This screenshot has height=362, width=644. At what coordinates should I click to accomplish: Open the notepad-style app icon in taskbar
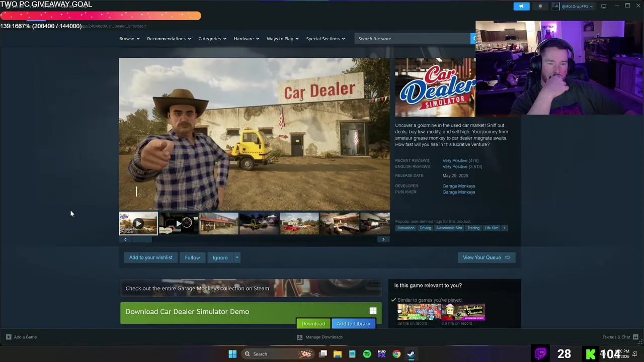pyautogui.click(x=352, y=354)
